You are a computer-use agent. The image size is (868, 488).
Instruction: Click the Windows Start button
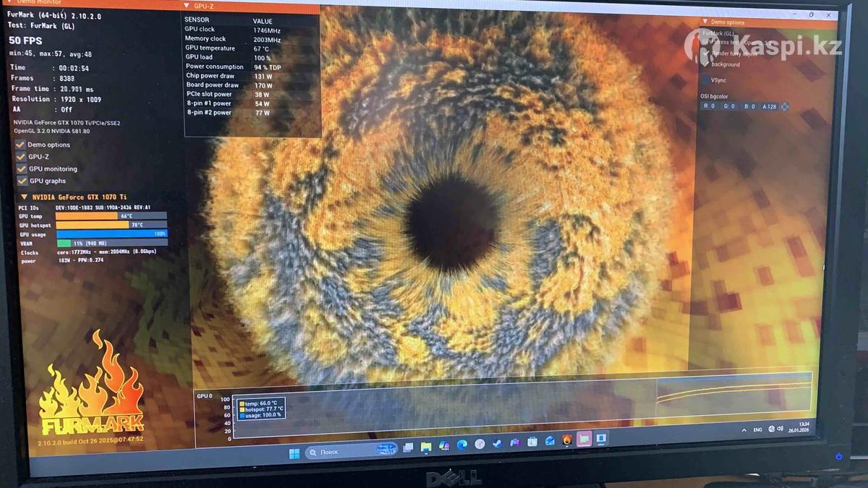tap(294, 453)
